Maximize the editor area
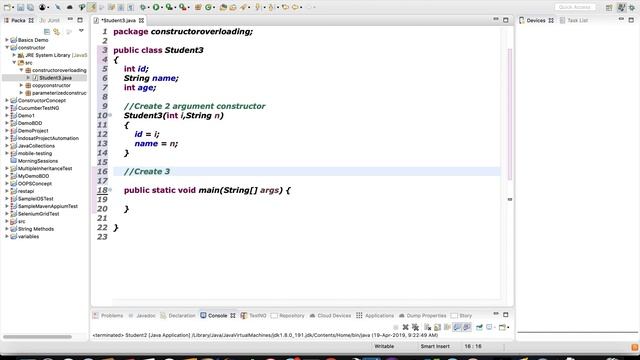The image size is (640, 360). coord(506,20)
